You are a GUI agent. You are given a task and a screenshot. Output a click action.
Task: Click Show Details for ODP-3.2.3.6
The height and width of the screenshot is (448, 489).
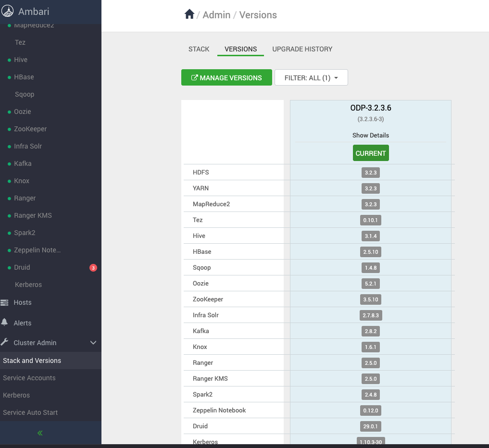371,135
